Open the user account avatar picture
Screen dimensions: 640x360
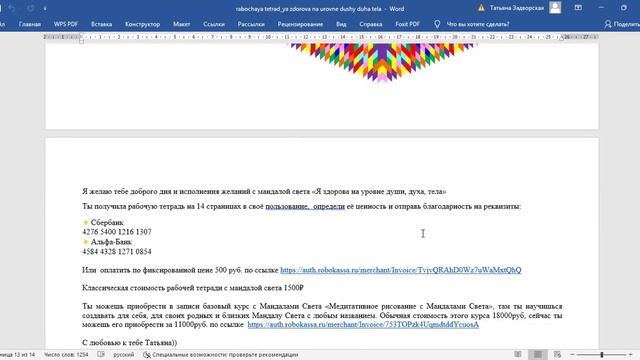click(x=555, y=8)
